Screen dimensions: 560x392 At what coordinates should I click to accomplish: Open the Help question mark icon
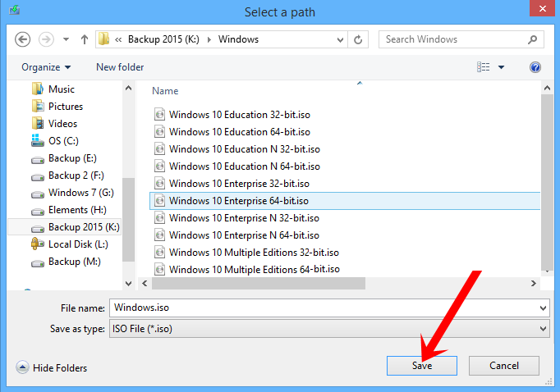point(535,67)
